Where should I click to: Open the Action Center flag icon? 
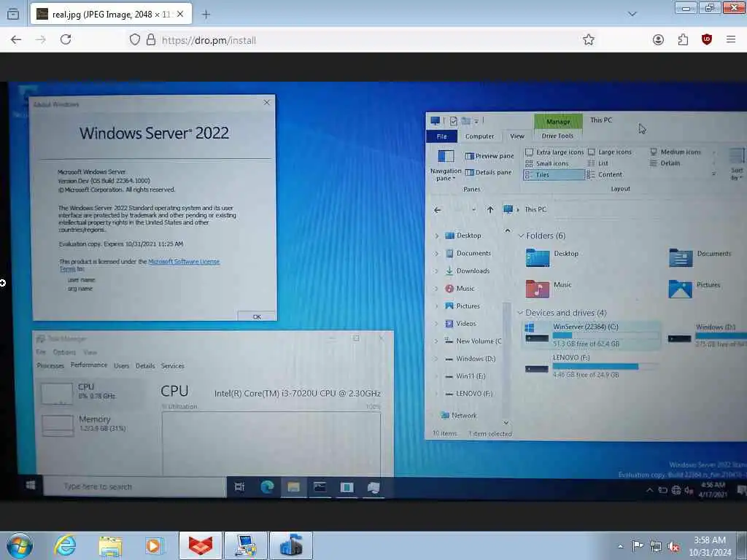coord(638,545)
